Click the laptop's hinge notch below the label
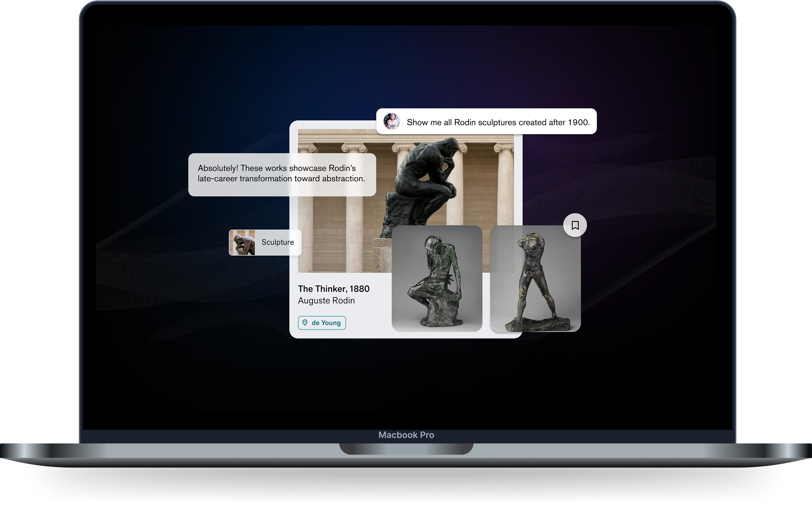 tap(406, 449)
